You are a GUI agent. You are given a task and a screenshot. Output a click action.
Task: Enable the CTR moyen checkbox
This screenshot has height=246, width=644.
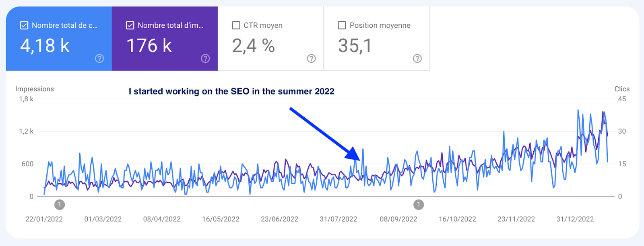236,25
